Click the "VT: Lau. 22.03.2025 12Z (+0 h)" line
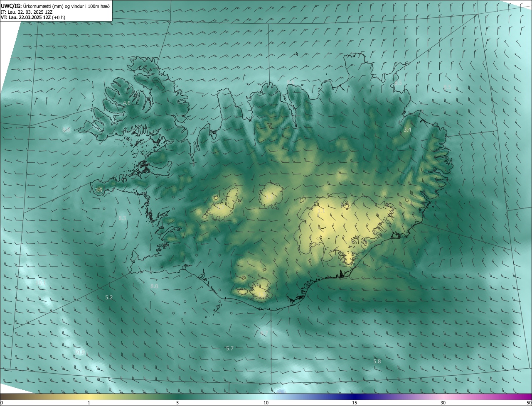This screenshot has height=406, width=532. 33,17
